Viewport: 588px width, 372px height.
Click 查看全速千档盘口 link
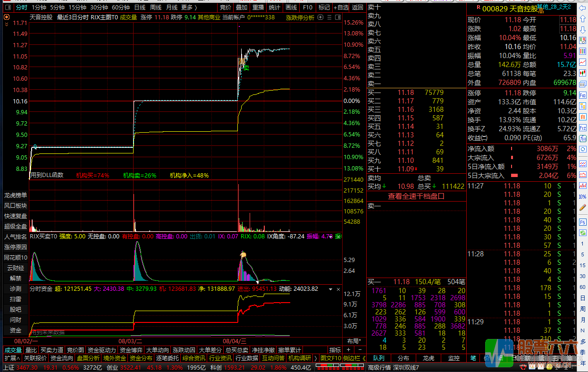[x=416, y=196]
